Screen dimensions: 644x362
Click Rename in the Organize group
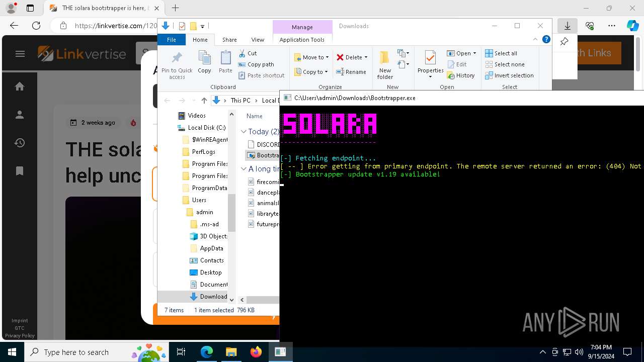[x=351, y=72]
